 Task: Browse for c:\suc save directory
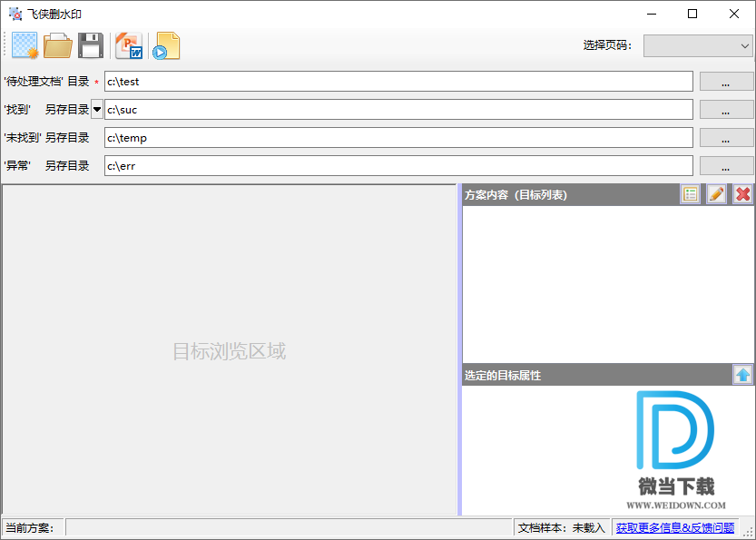[726, 110]
